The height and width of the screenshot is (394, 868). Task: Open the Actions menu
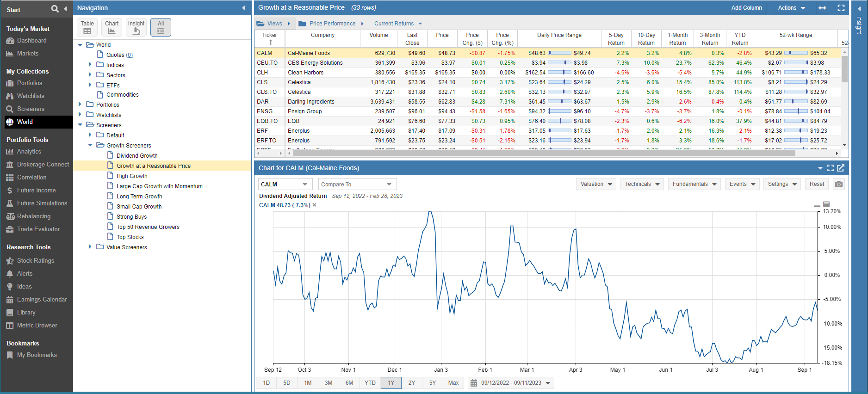[791, 8]
